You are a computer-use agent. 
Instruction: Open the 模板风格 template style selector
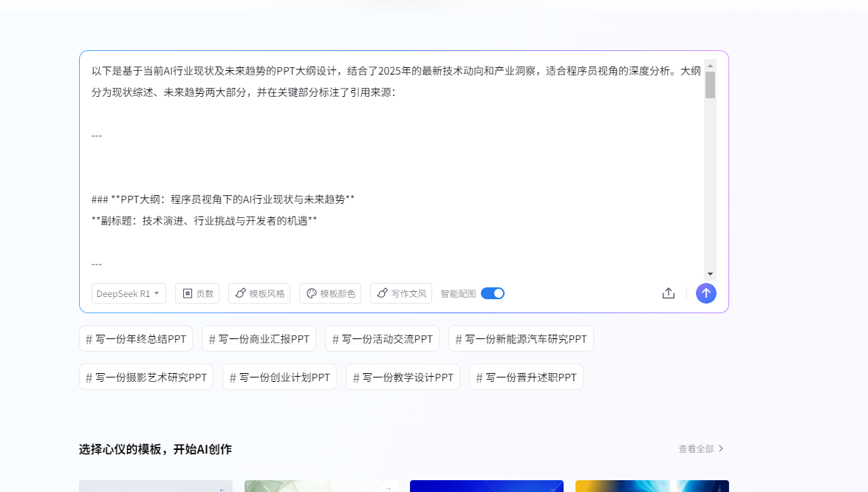[x=259, y=293]
